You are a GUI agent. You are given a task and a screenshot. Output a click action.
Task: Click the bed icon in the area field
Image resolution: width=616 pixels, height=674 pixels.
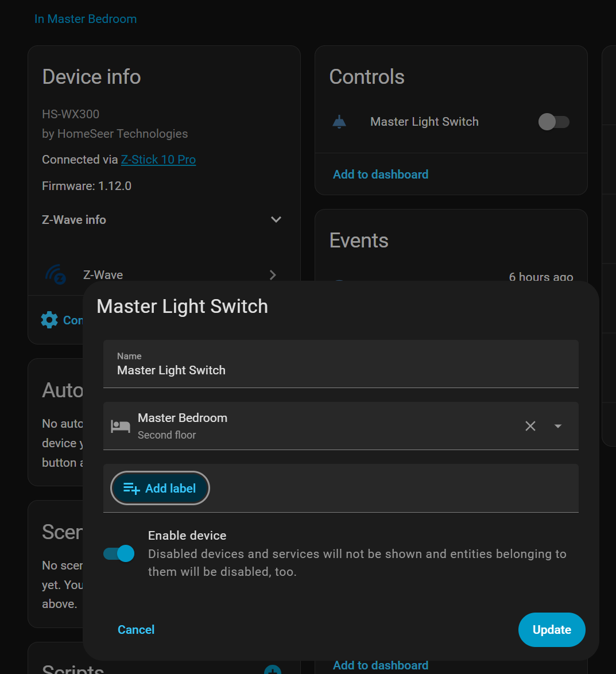pos(121,426)
